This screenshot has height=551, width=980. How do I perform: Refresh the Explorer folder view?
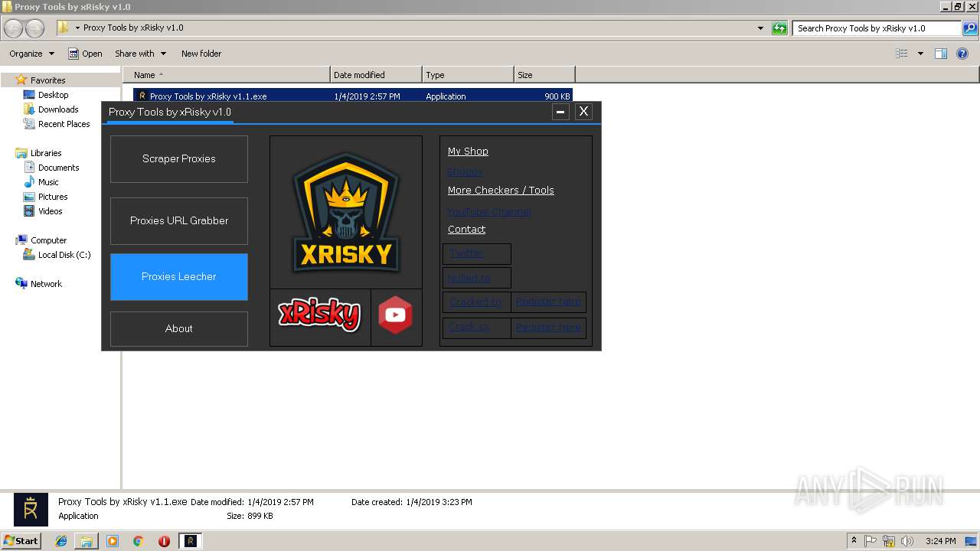779,28
